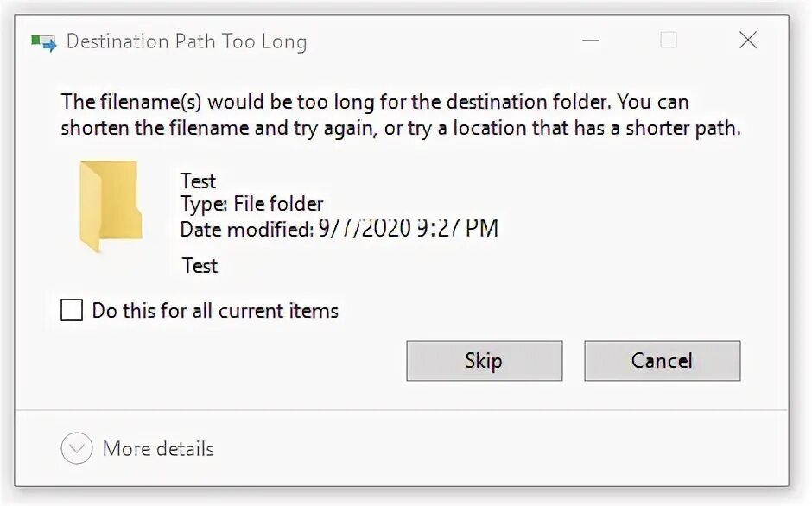Click the 'Destination Path Too Long' title text
812x506 pixels.
pos(186,41)
